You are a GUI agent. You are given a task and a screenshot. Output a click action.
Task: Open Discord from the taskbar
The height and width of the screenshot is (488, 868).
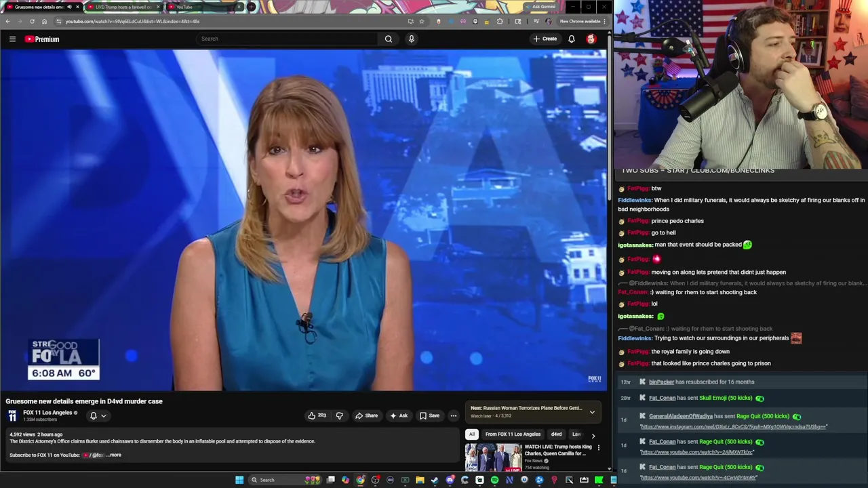coord(450,480)
